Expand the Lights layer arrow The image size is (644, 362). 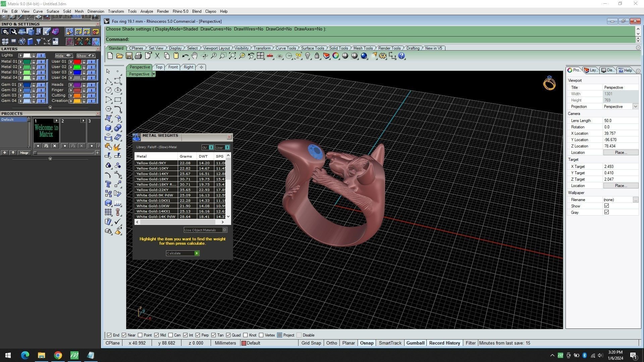coord(20,55)
